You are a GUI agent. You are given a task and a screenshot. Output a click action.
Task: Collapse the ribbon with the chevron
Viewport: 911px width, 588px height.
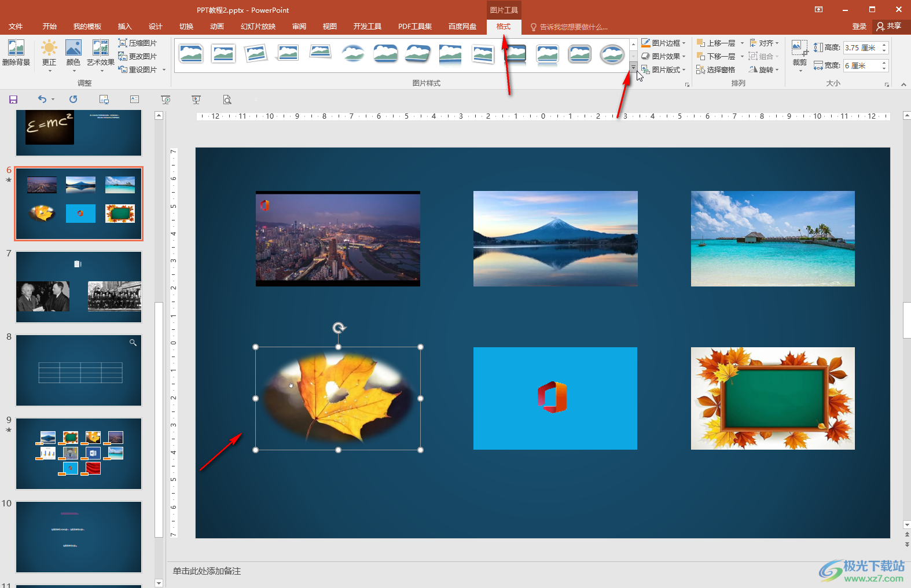click(903, 84)
